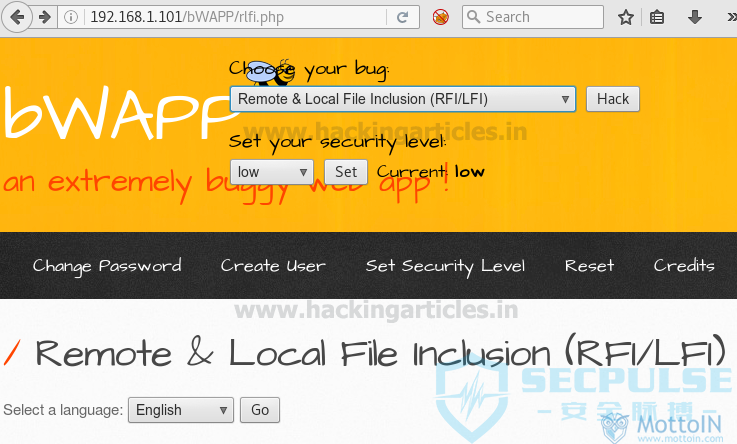This screenshot has width=737, height=444.
Task: Click the Hack button
Action: coord(612,99)
